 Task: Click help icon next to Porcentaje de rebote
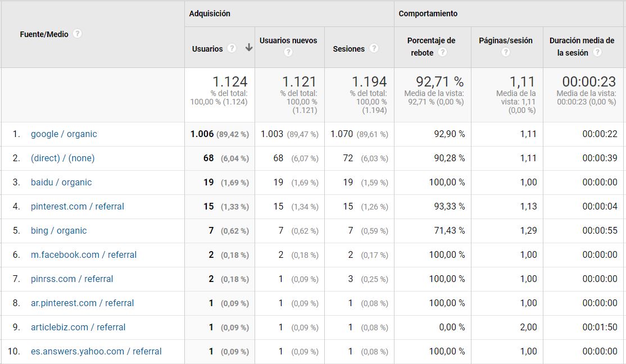point(442,52)
